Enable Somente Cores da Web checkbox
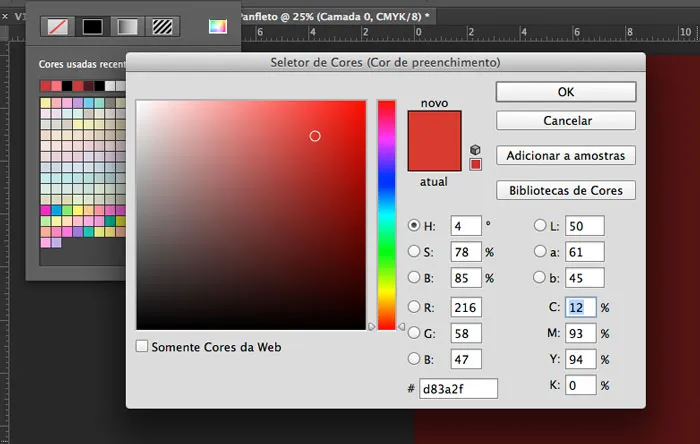The image size is (700, 444). [x=142, y=346]
